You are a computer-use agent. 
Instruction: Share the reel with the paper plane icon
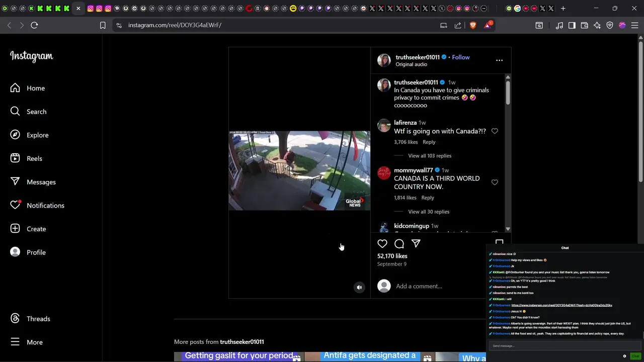point(416,243)
